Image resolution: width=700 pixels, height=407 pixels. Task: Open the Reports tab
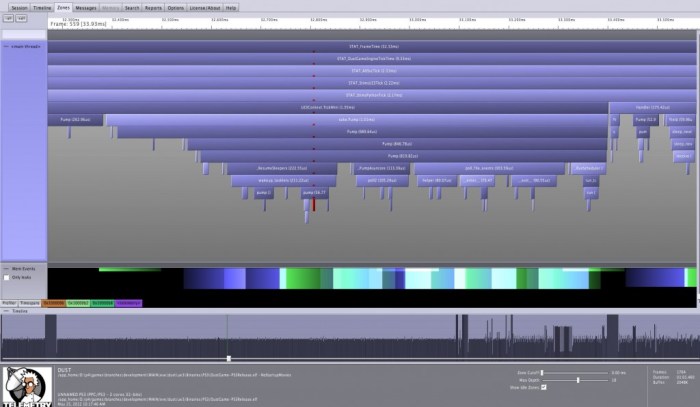(153, 7)
